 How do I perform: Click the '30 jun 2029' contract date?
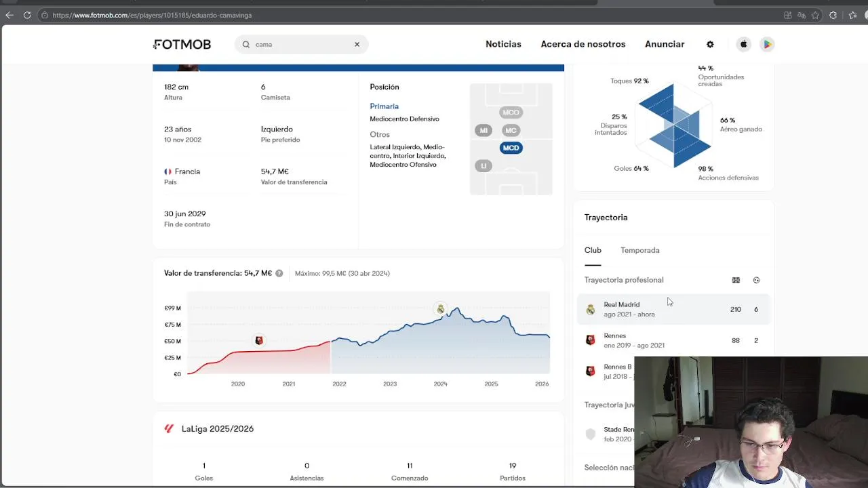[184, 213]
